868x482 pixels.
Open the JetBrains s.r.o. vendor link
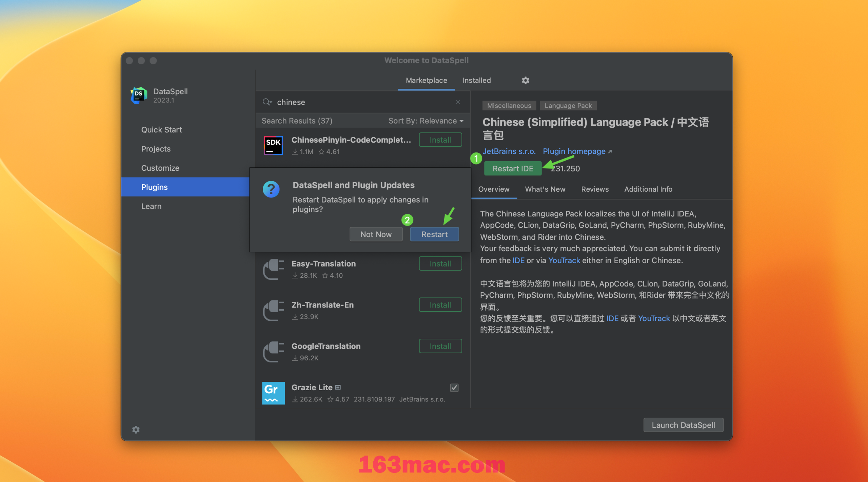pyautogui.click(x=509, y=151)
